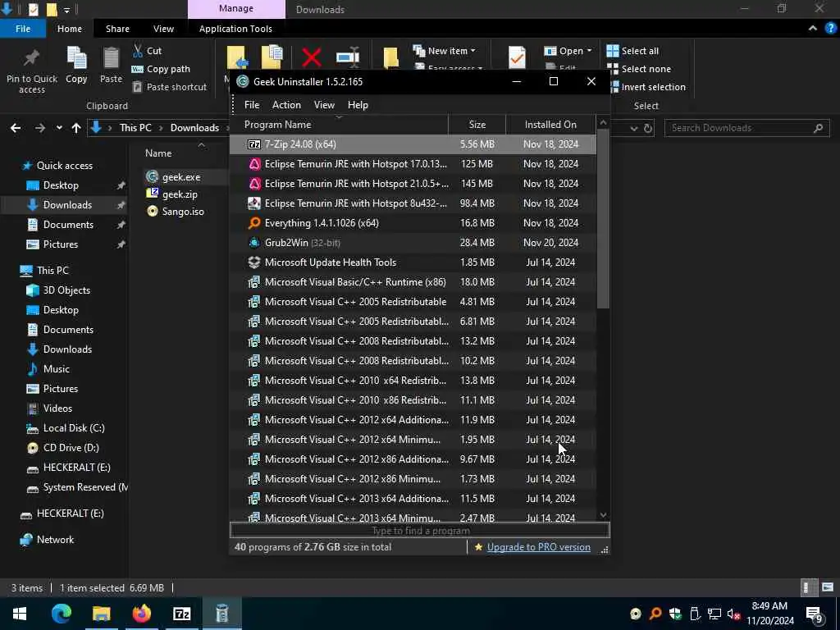840x630 pixels.
Task: Click the Paste ribbon icon
Action: coord(111,58)
